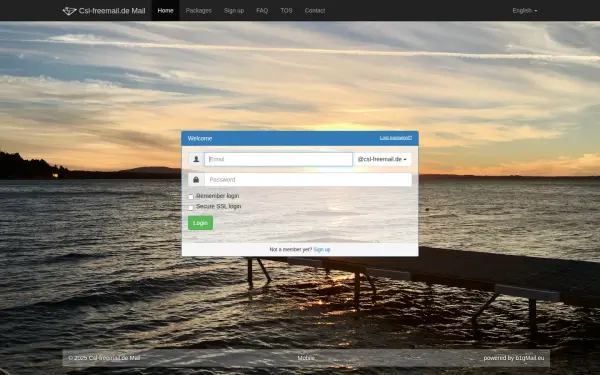Click the Remember login label text
Viewport: 600px width, 375px height.
click(x=217, y=196)
